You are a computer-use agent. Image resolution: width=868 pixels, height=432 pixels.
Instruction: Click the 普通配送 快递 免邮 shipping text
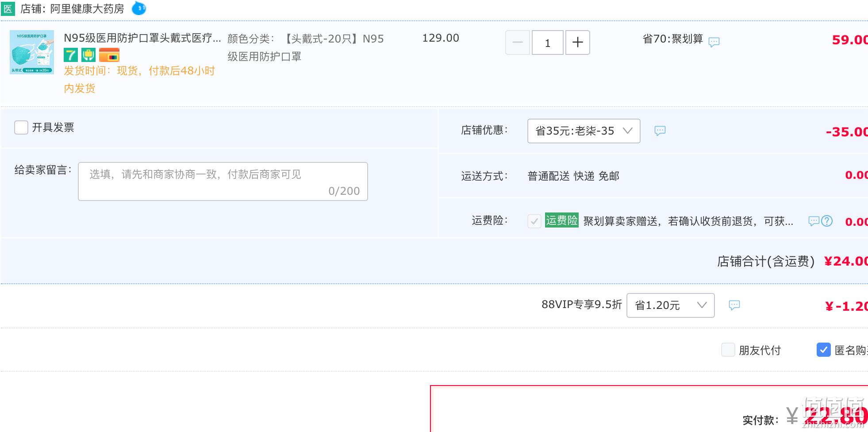(x=573, y=176)
